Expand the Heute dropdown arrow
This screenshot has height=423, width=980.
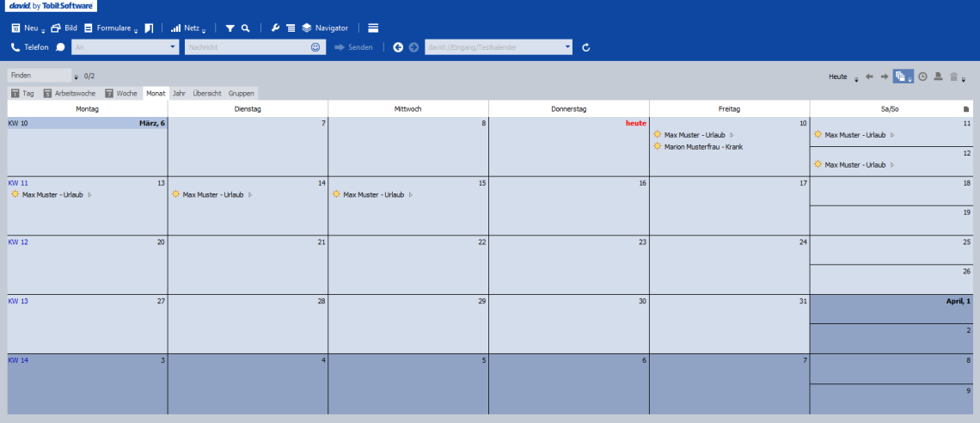pos(855,79)
